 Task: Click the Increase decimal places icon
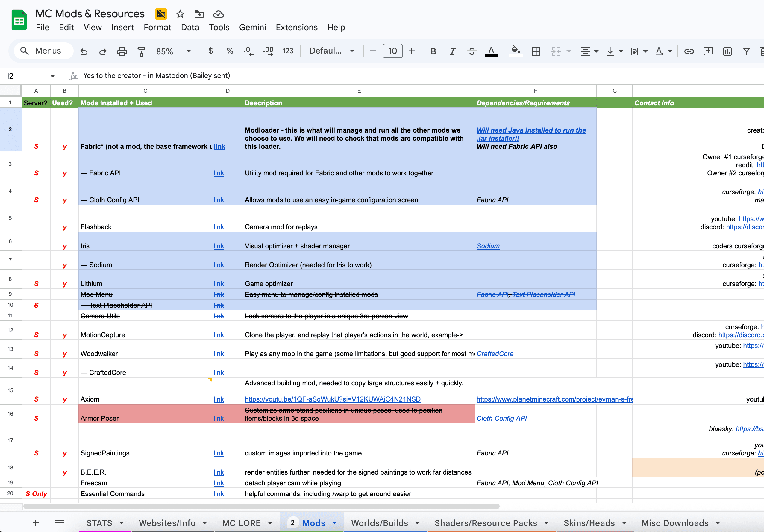pos(268,51)
